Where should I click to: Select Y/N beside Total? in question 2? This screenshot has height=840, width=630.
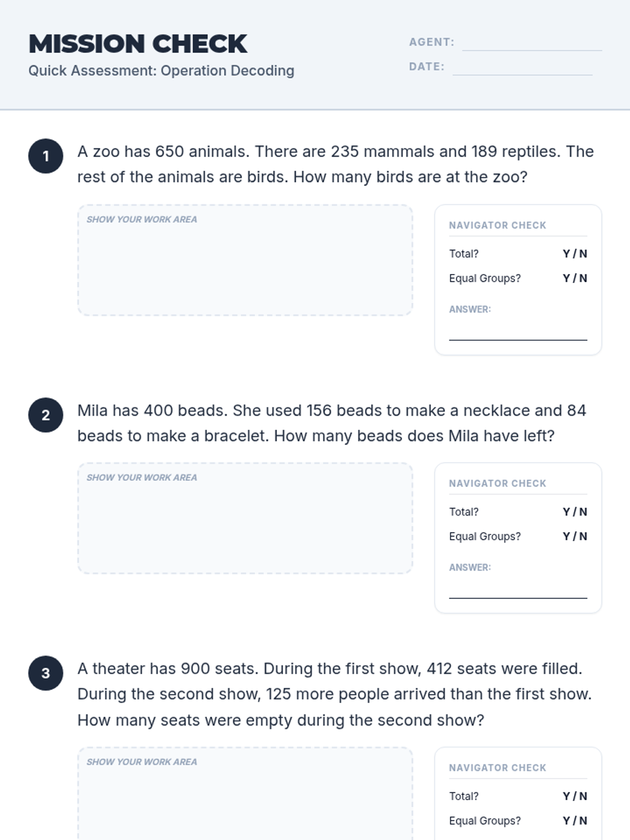point(574,512)
